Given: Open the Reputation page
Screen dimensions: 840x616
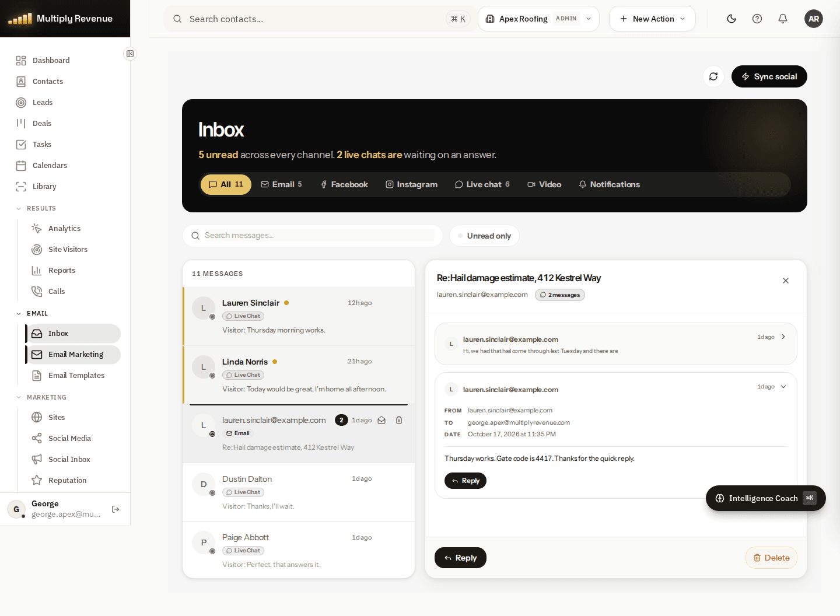Looking at the screenshot, I should [x=73, y=481].
